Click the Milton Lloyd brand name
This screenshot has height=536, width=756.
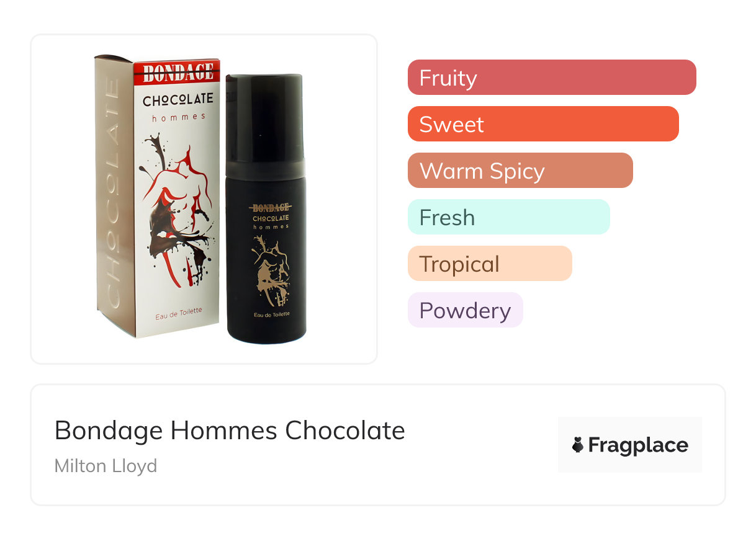pyautogui.click(x=106, y=466)
